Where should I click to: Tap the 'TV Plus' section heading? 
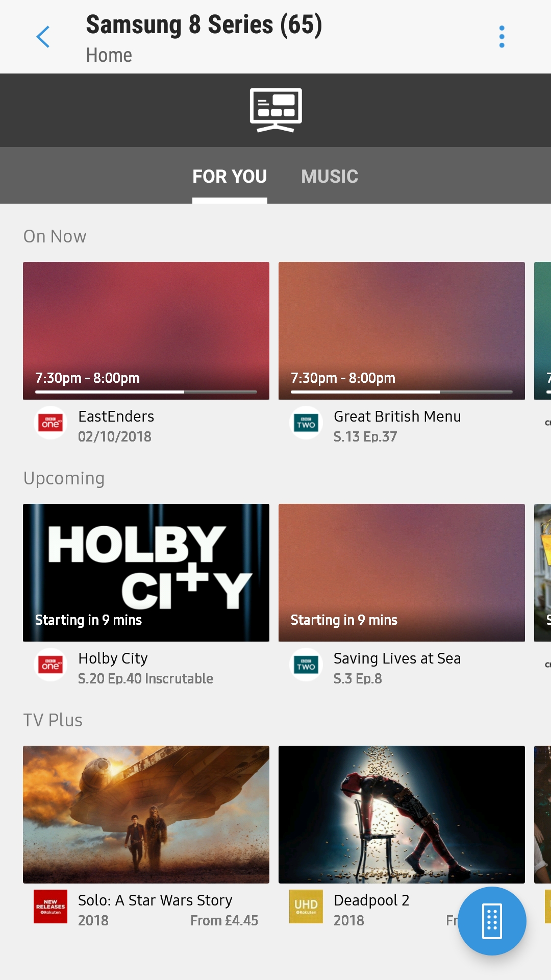click(x=53, y=720)
